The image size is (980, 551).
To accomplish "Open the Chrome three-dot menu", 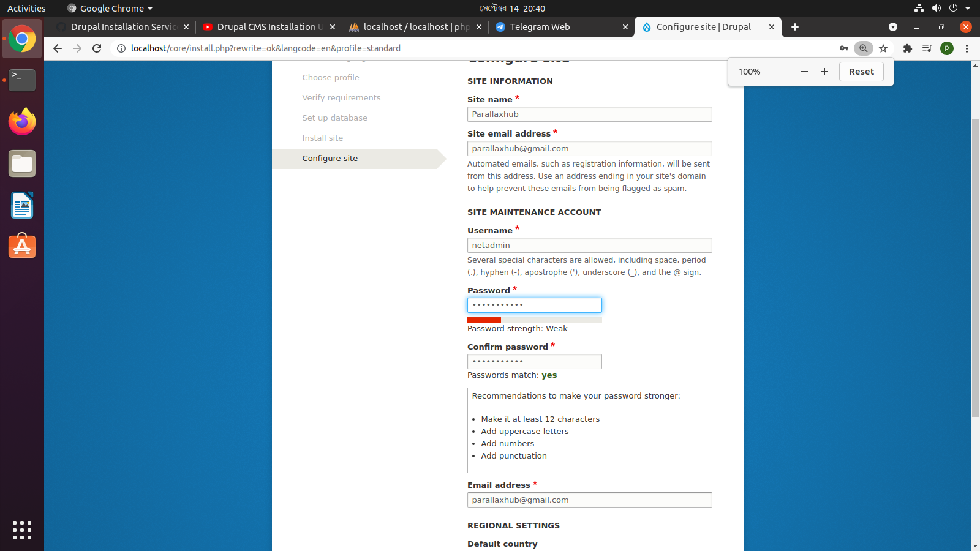I will 967,48.
